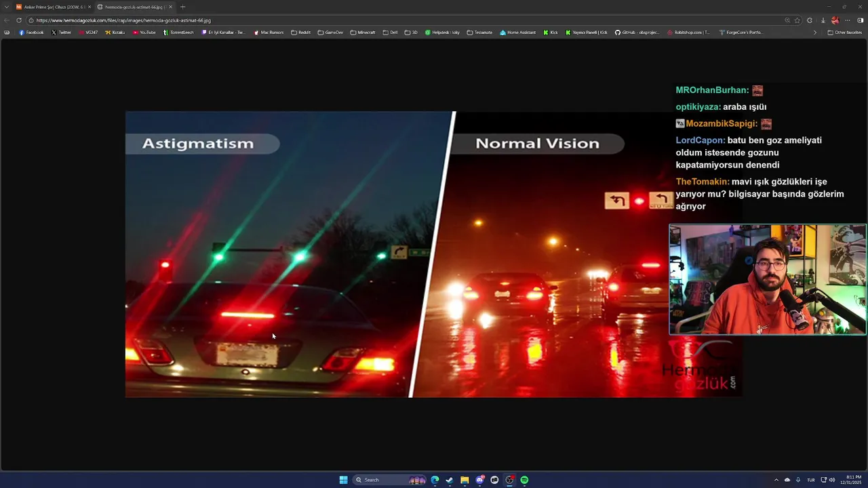
Task: Show more bookmarks overflow chevron
Action: (815, 33)
